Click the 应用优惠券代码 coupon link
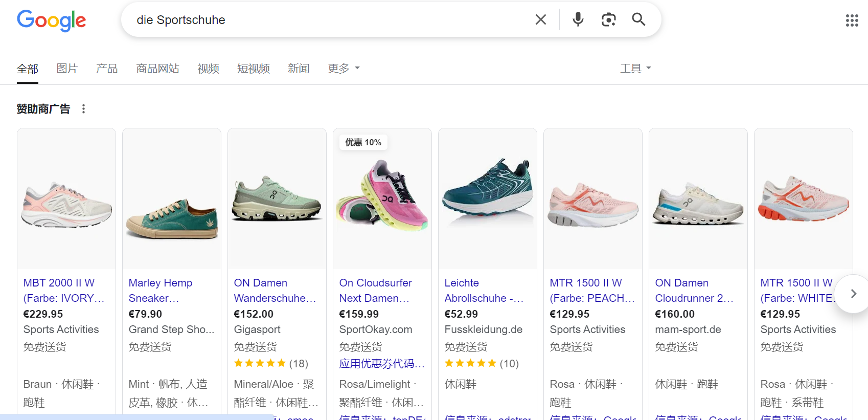This screenshot has height=420, width=868. pos(382,364)
